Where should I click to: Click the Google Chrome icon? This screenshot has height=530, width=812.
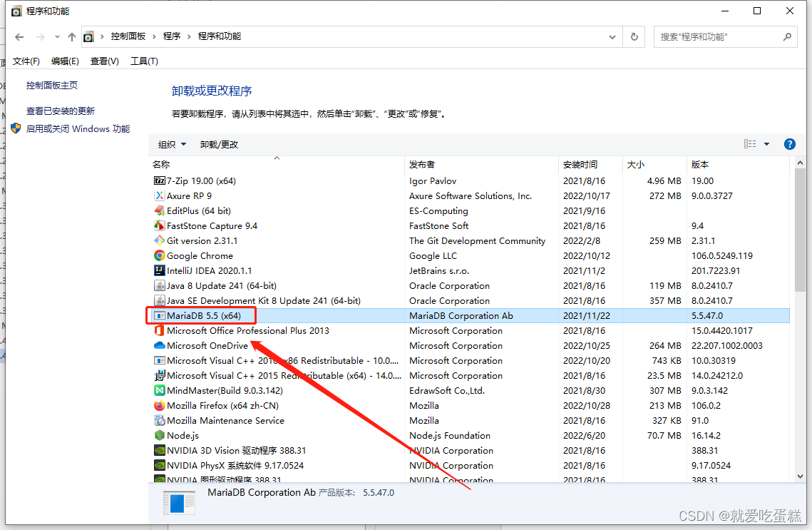(x=160, y=256)
